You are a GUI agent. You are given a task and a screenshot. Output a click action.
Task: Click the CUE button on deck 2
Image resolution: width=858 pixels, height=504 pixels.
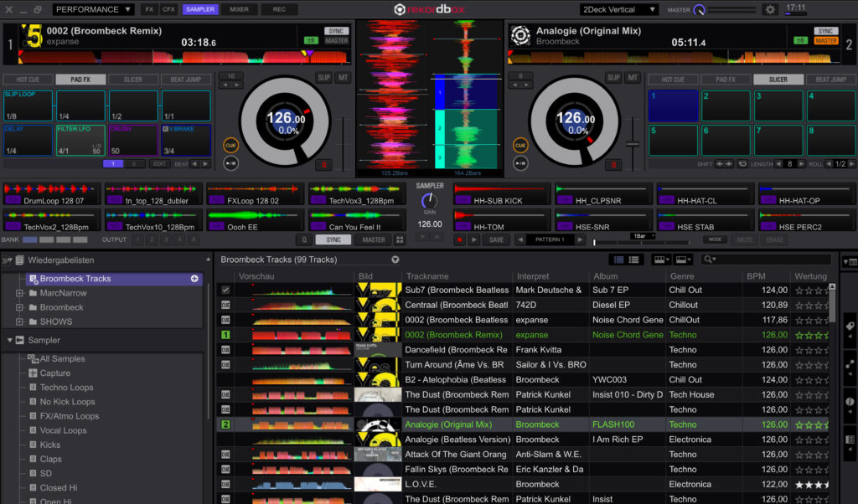point(520,145)
